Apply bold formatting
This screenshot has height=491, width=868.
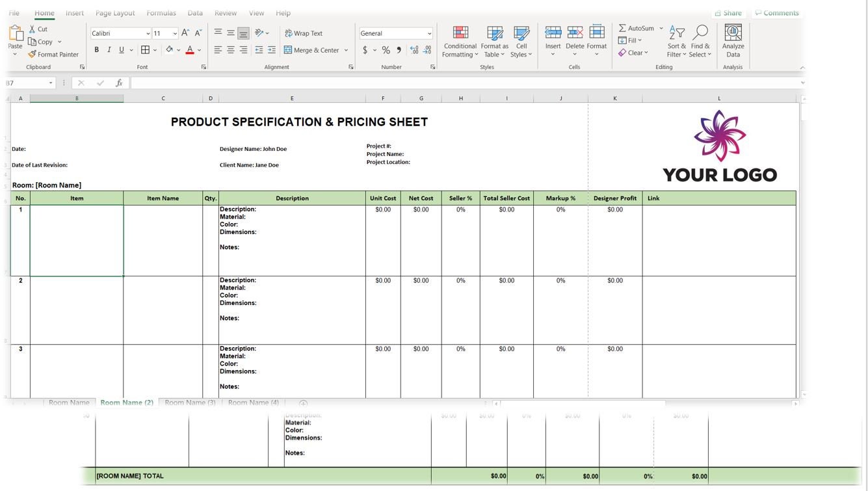click(96, 49)
